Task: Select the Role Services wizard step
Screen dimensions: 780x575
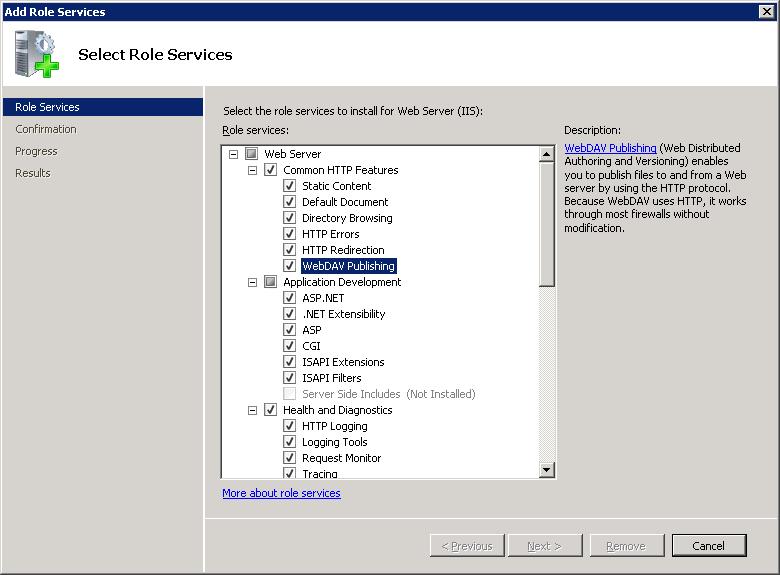Action: (x=47, y=107)
